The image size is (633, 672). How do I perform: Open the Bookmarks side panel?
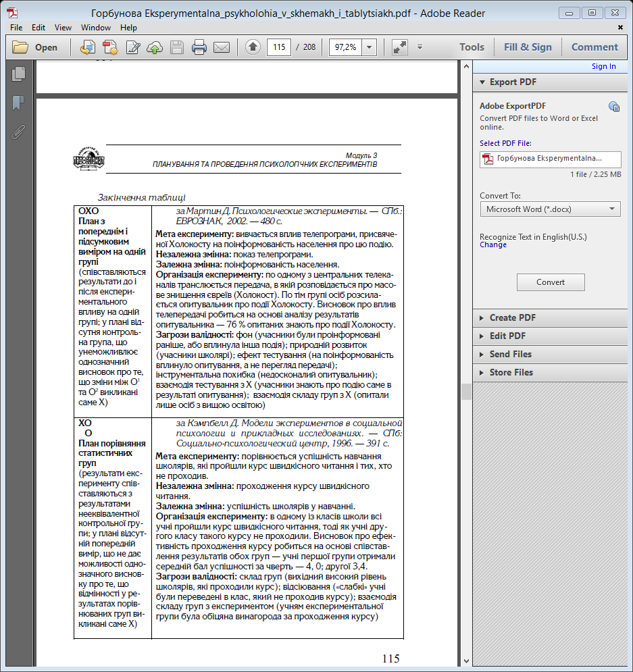click(18, 103)
